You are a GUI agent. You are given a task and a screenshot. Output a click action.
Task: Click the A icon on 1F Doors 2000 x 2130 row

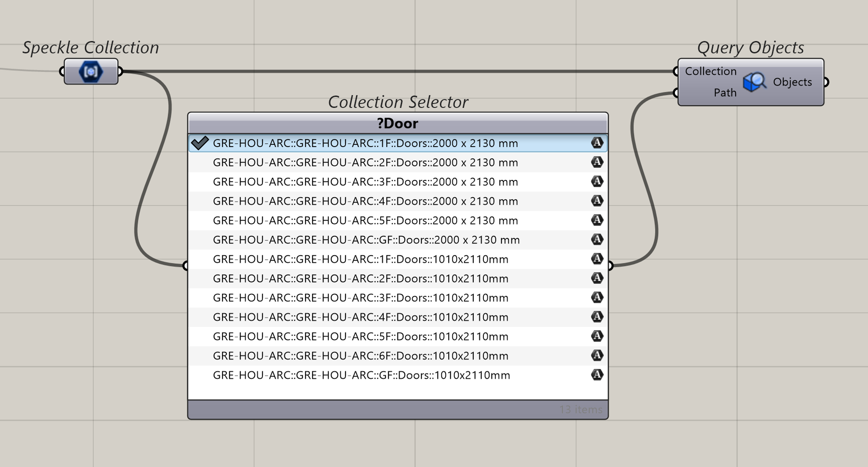pyautogui.click(x=597, y=143)
